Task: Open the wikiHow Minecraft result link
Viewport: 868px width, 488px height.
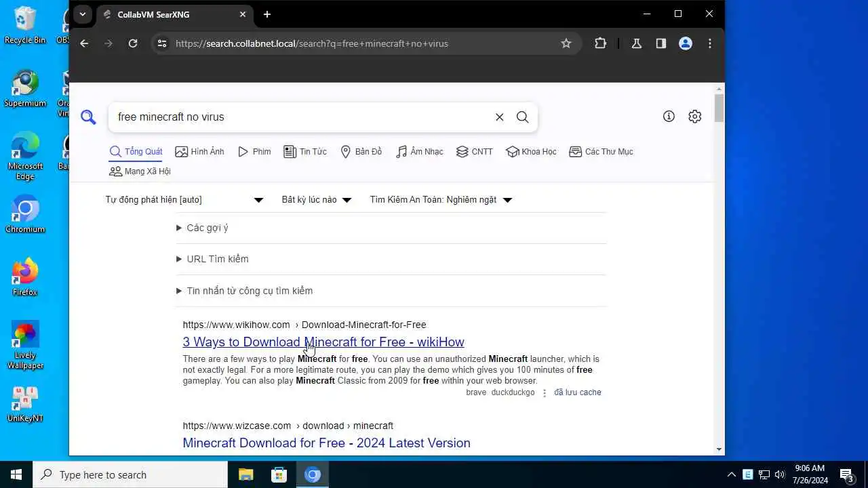Action: coord(323,342)
